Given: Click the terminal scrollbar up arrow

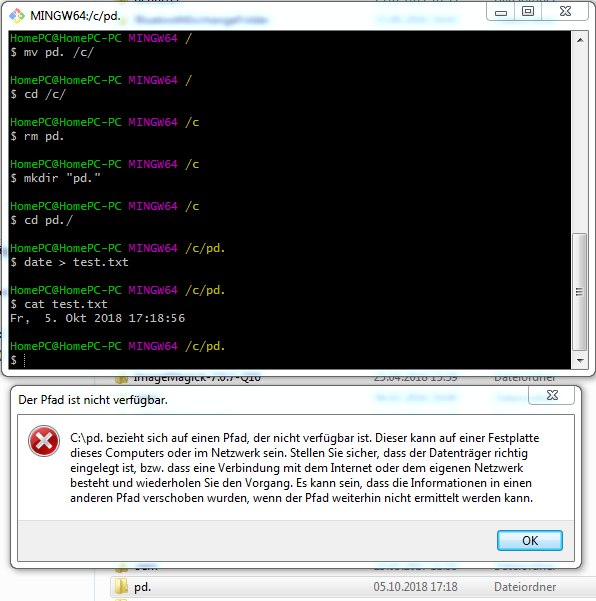Looking at the screenshot, I should point(580,40).
